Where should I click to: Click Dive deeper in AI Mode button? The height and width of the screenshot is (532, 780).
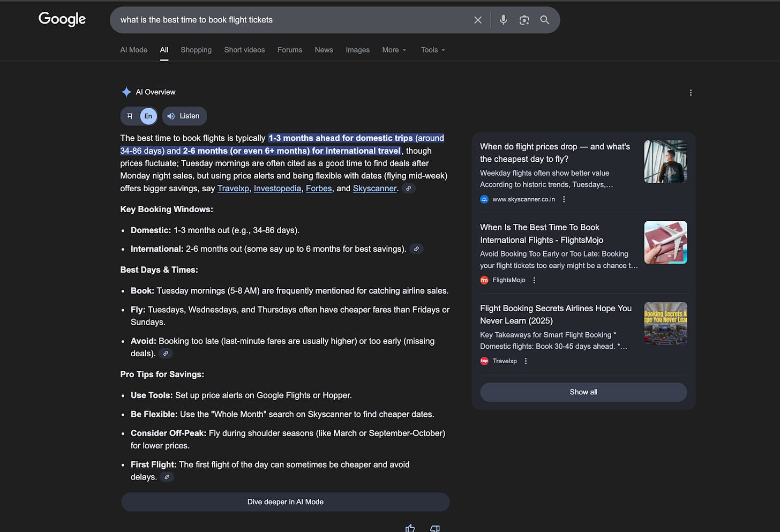pos(286,502)
